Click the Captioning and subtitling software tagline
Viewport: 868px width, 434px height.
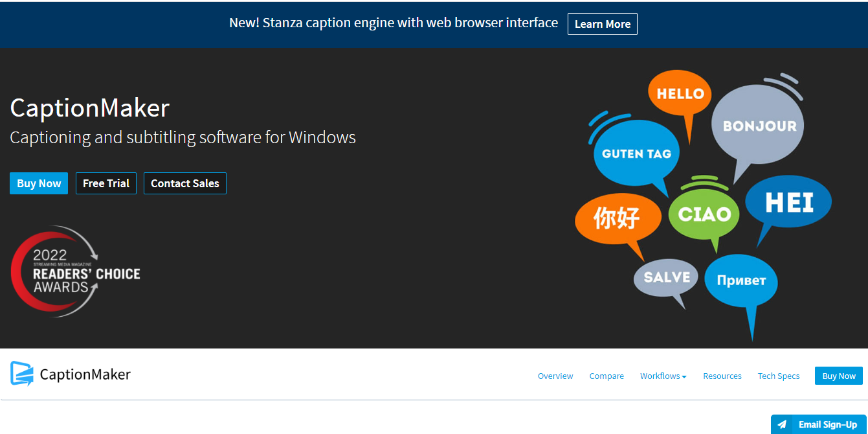pyautogui.click(x=183, y=137)
